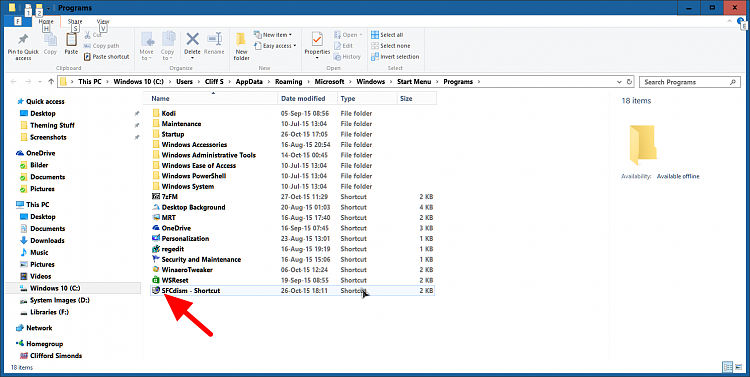Switch to the Home ribbon tab
Screen dimensions: 750x377
[x=46, y=22]
